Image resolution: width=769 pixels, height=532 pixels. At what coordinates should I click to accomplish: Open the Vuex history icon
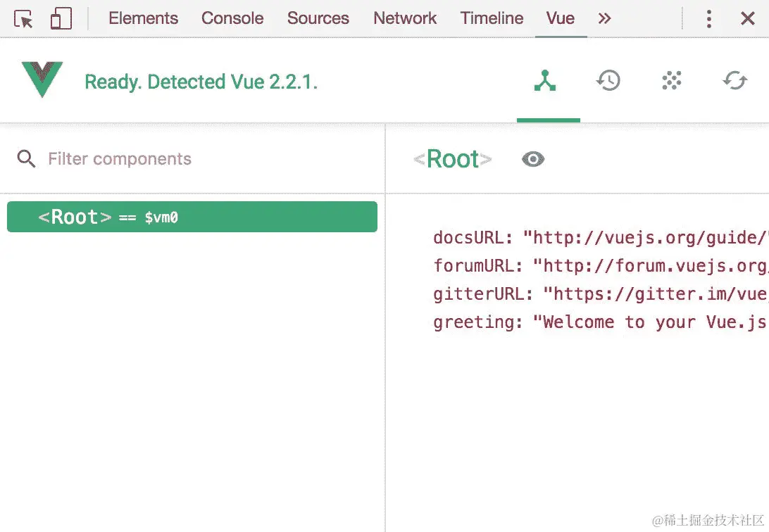(608, 81)
